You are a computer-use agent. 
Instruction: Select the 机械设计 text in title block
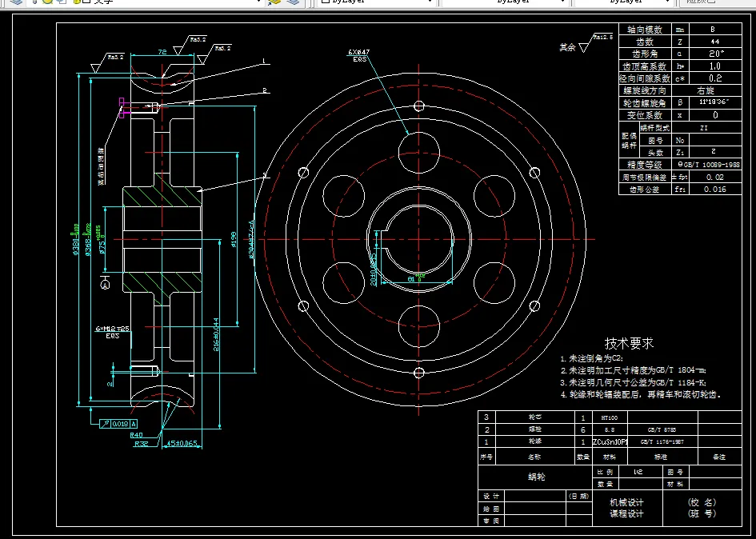tap(626, 502)
